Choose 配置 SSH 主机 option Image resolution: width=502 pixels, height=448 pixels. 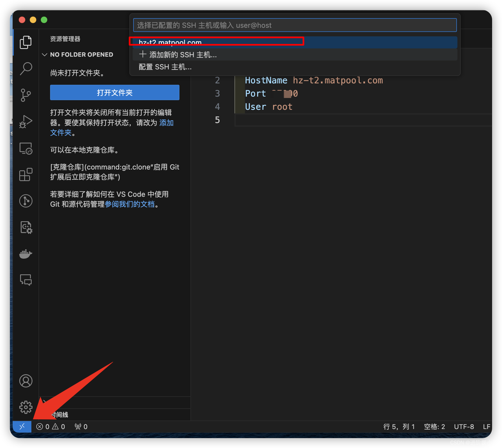click(x=295, y=67)
